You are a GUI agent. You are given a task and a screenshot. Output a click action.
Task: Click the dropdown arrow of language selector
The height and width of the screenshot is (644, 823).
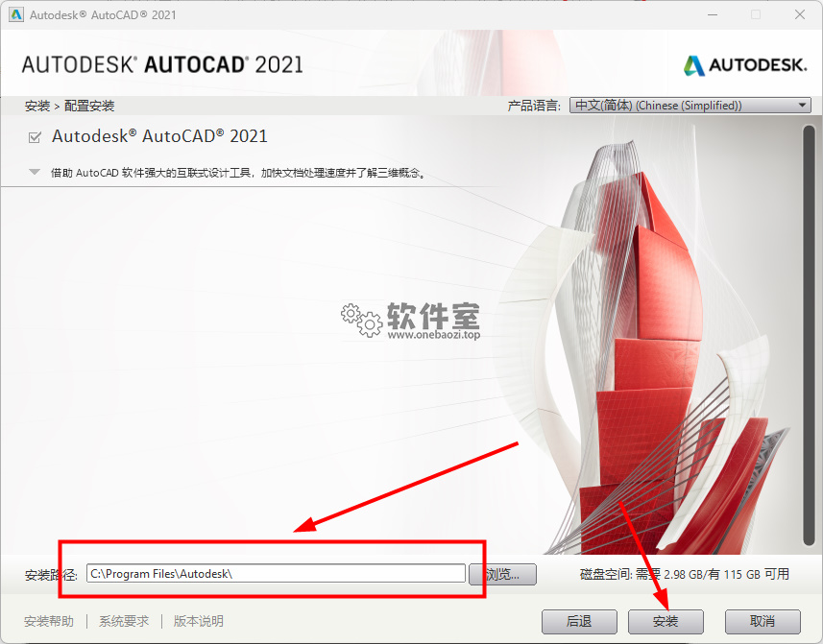pos(802,106)
